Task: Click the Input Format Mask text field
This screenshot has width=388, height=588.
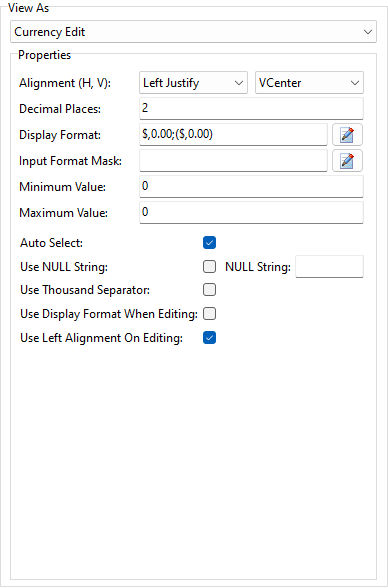Action: (x=233, y=160)
